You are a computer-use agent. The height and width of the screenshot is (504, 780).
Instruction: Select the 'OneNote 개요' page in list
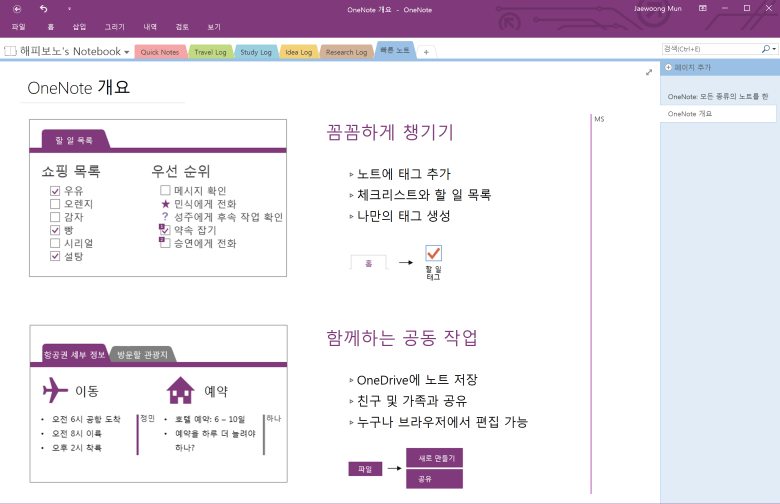pyautogui.click(x=718, y=114)
